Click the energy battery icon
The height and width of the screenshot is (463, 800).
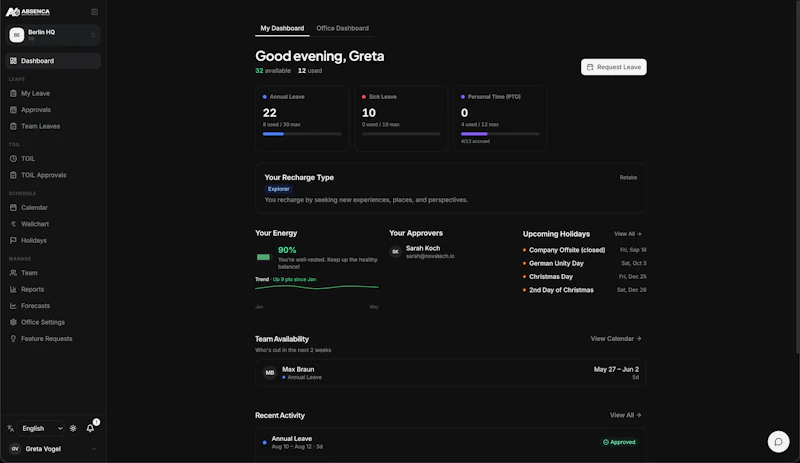tap(264, 257)
